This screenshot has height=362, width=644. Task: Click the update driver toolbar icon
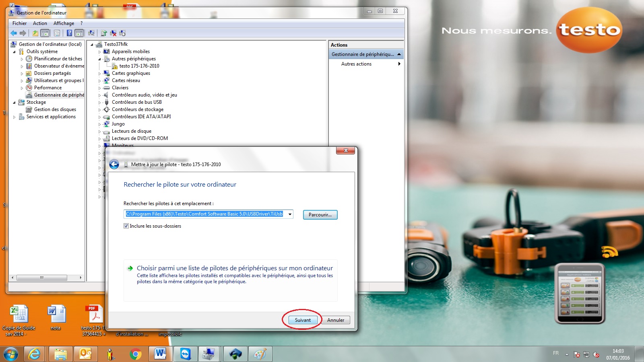tap(104, 33)
